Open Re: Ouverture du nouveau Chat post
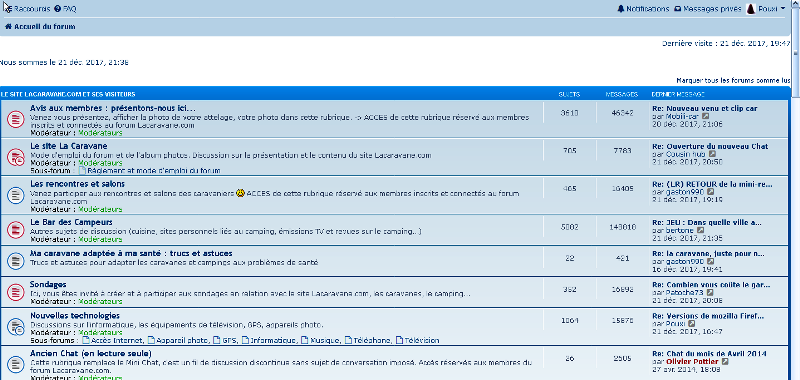 pyautogui.click(x=710, y=146)
